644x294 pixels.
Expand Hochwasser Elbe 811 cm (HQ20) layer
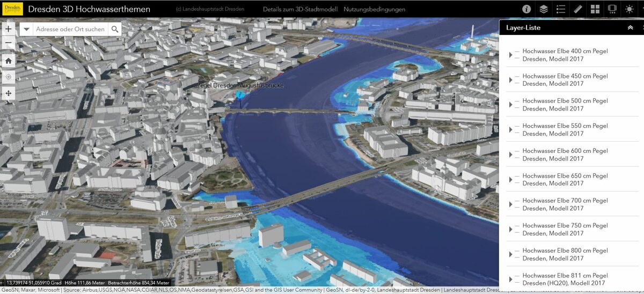510,279
